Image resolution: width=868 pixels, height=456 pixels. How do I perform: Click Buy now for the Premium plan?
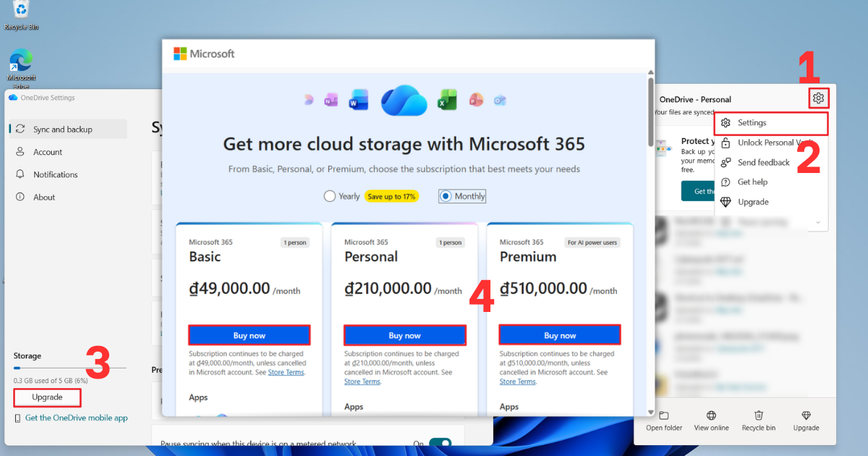click(x=560, y=335)
